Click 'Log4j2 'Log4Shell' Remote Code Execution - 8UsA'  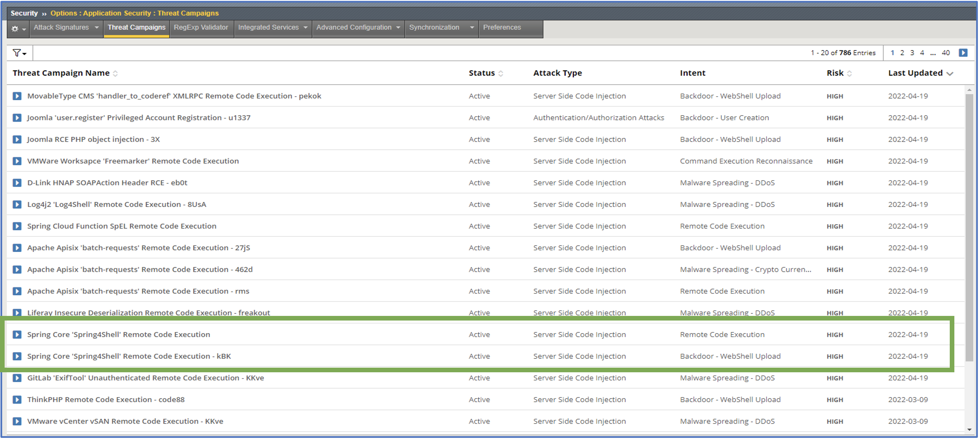(116, 204)
